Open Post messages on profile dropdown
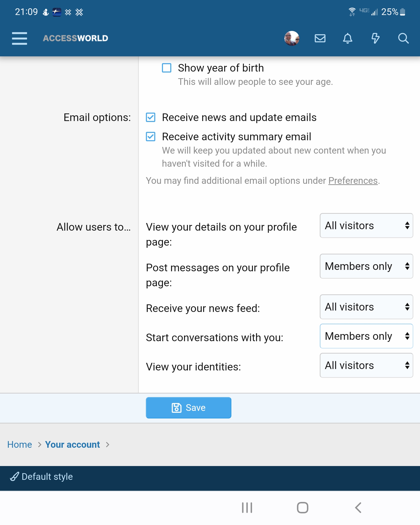Viewport: 420px width, 525px height. (x=366, y=266)
